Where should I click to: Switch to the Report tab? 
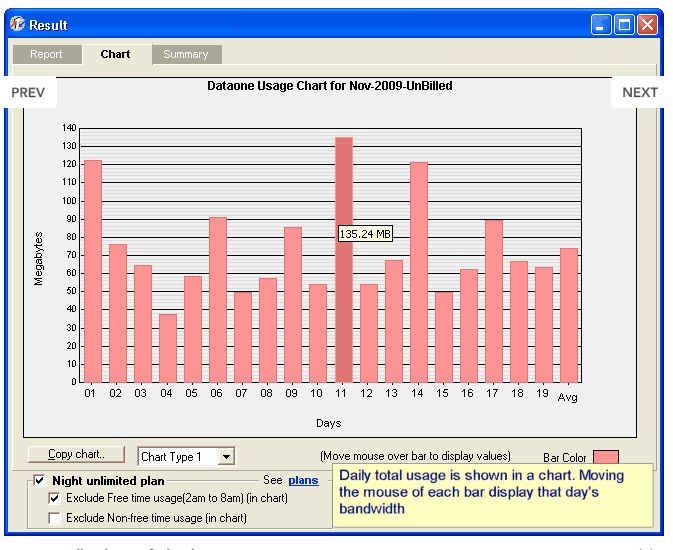[x=47, y=55]
